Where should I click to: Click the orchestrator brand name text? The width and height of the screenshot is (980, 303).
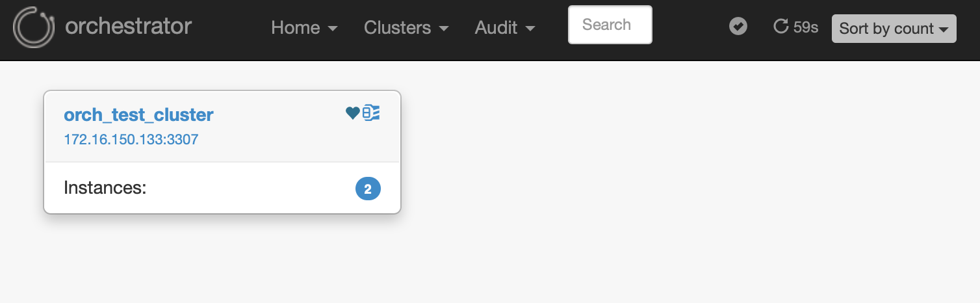129,27
